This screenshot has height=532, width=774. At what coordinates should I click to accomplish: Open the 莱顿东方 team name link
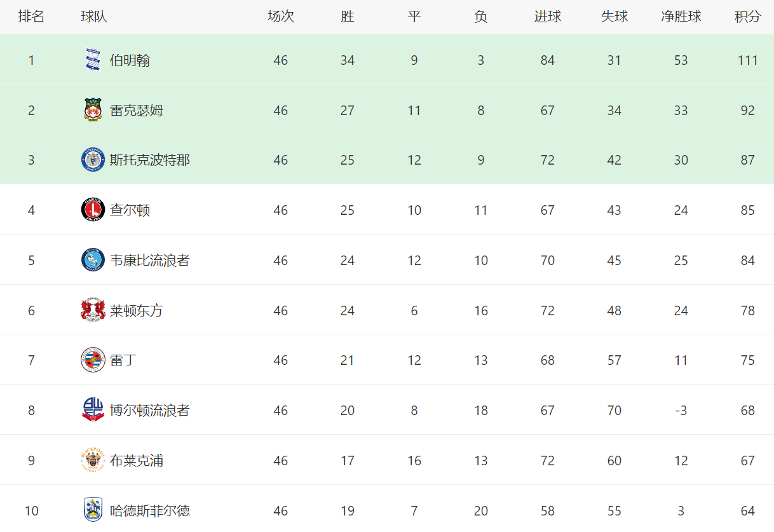(x=136, y=311)
